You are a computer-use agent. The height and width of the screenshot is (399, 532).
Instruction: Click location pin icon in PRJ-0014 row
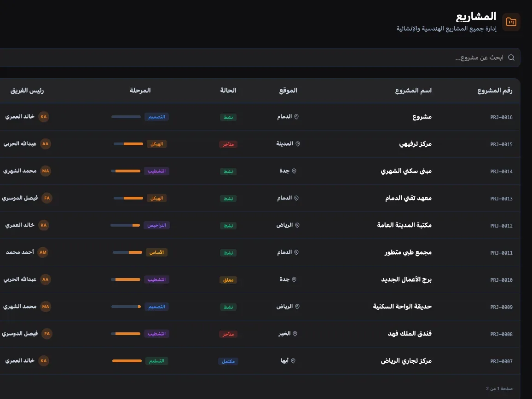pyautogui.click(x=294, y=171)
